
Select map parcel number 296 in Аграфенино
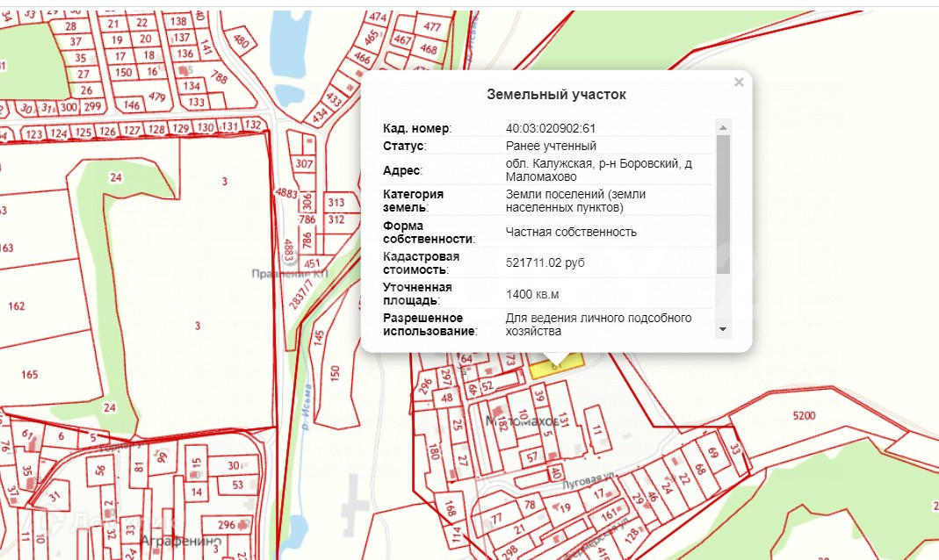pyautogui.click(x=227, y=525)
